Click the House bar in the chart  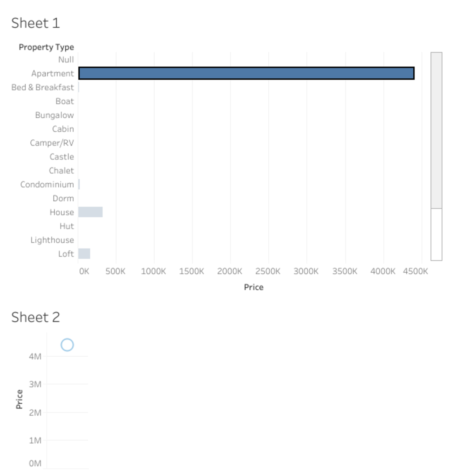[x=90, y=212]
